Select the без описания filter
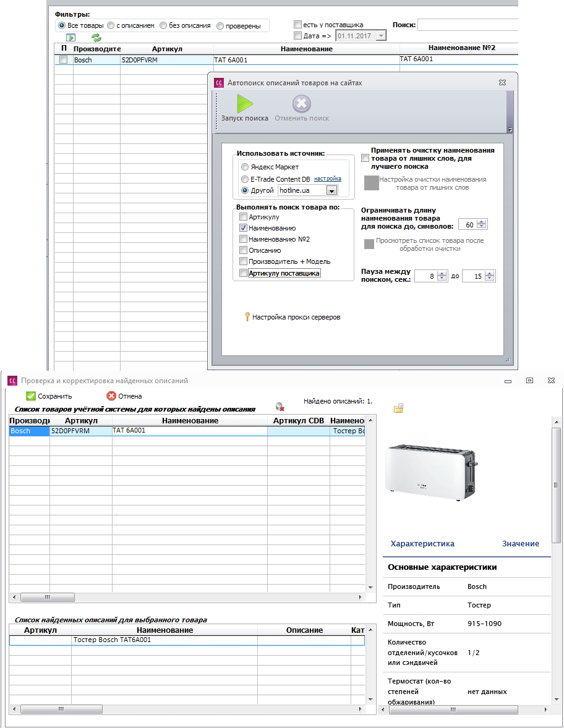The width and height of the screenshot is (564, 728). (x=163, y=25)
